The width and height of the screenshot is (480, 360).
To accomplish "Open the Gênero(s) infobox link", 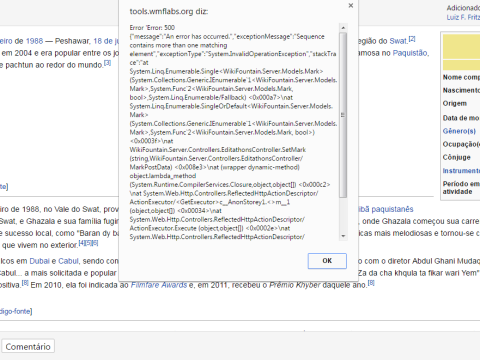I will (x=459, y=131).
